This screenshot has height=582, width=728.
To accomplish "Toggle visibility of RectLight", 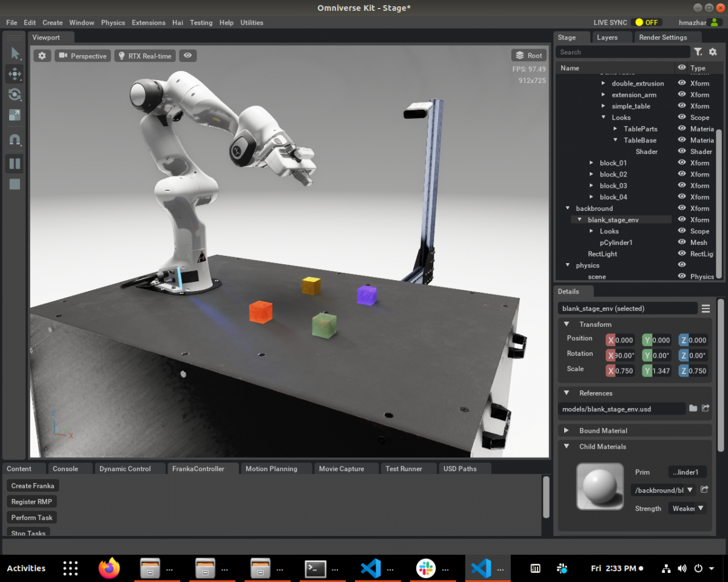I will [x=682, y=254].
